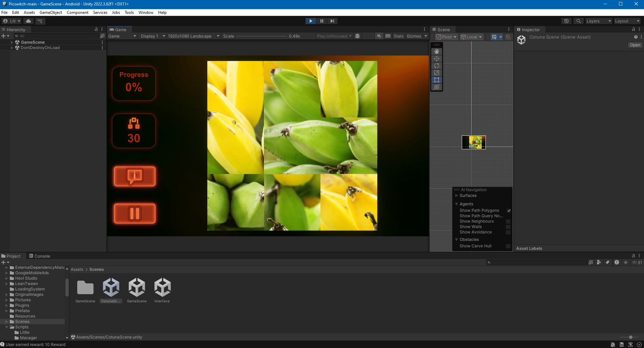Click the Open button in Inspector
This screenshot has width=644, height=348.
[635, 45]
